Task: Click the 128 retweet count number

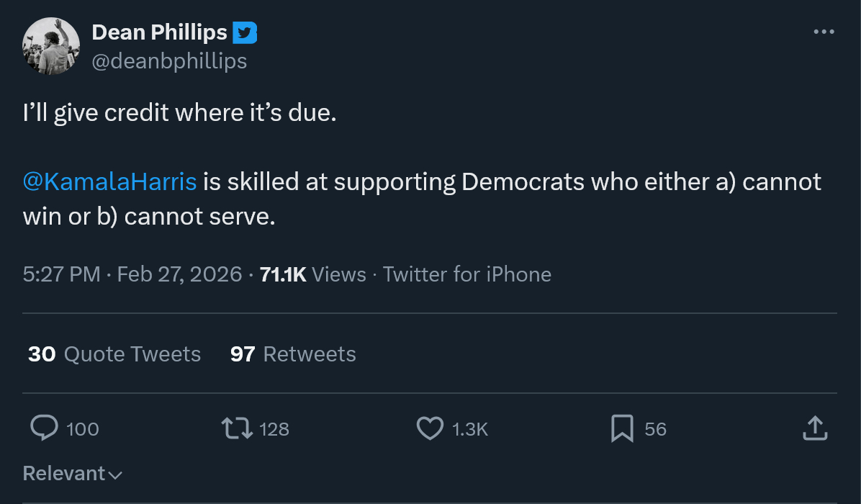Action: point(274,429)
